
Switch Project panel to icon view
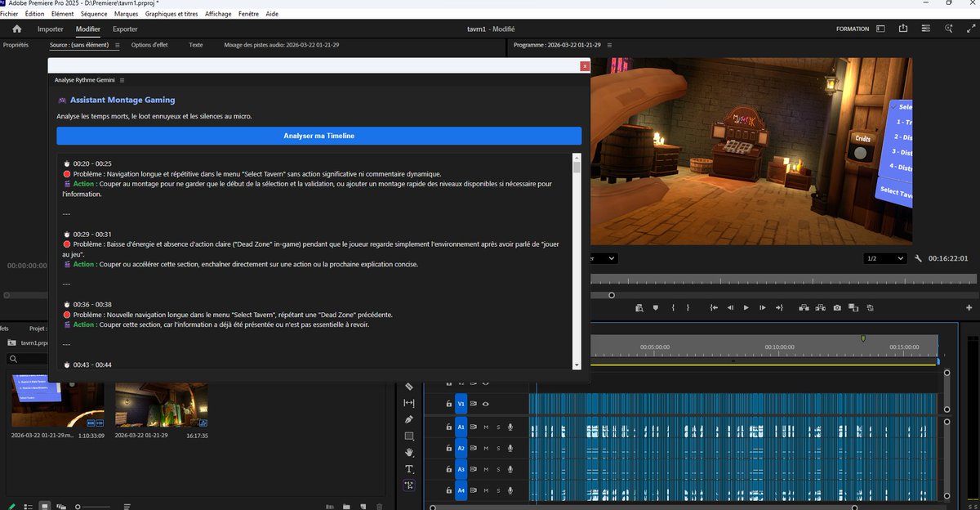tap(45, 507)
